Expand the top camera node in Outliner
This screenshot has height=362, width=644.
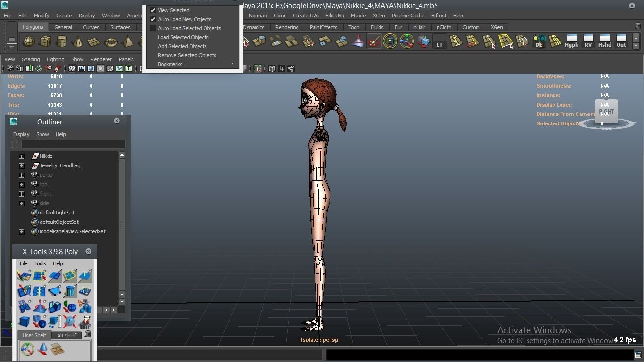coord(21,184)
